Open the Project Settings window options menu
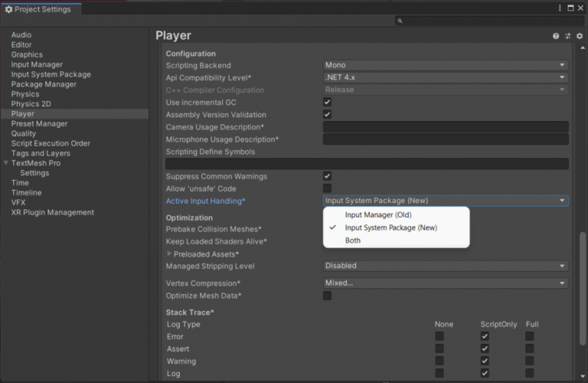 (560, 8)
